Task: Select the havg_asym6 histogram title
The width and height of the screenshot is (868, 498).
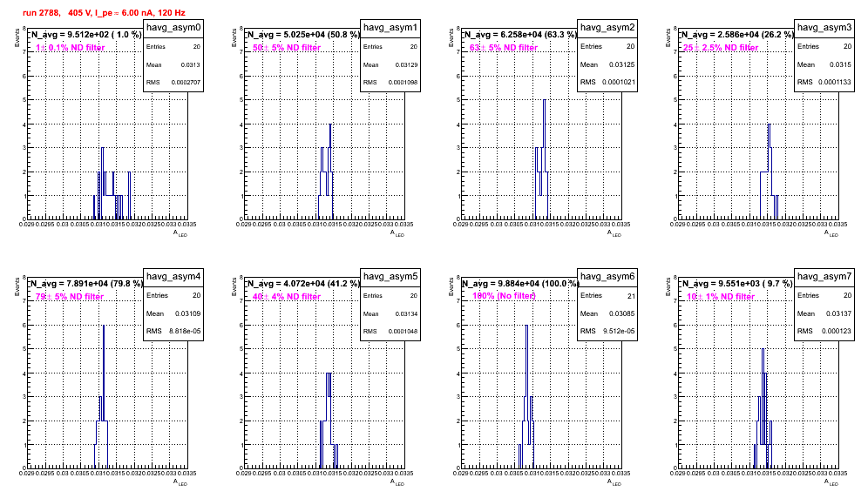Action: pos(607,277)
